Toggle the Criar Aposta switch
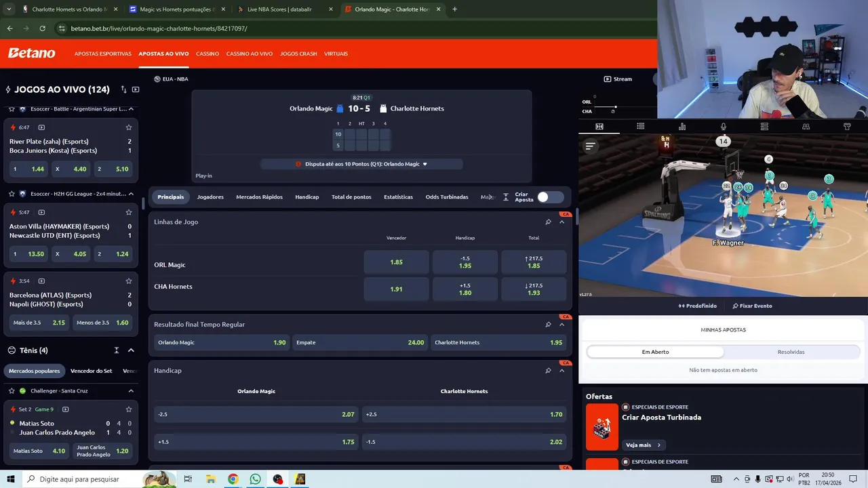868x488 pixels. [550, 197]
